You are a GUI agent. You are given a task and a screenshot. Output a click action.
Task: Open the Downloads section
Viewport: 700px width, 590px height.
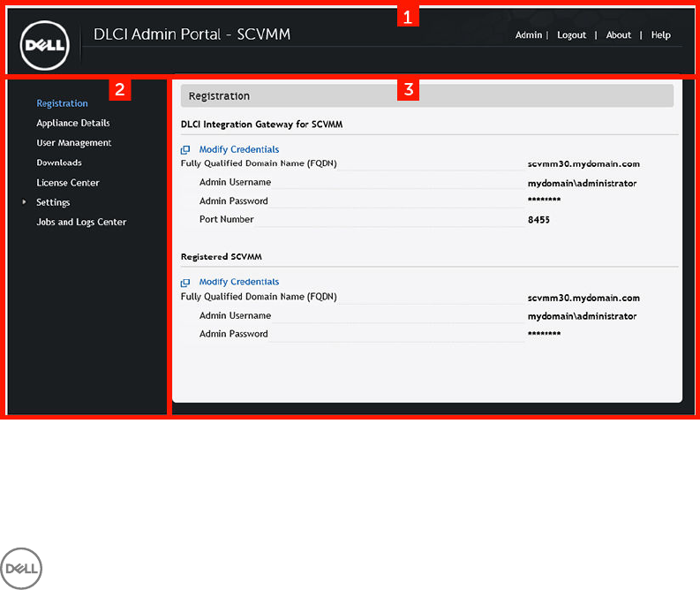(x=59, y=163)
